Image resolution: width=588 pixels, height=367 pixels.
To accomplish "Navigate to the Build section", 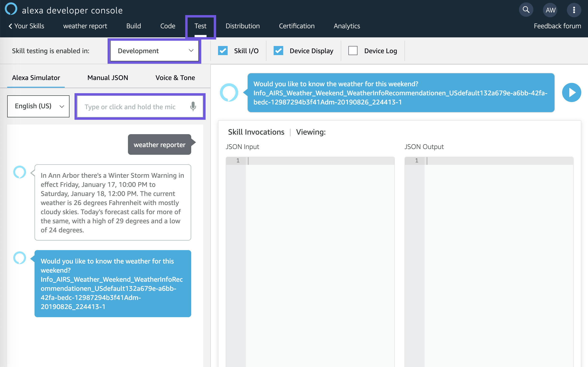I will [x=134, y=26].
